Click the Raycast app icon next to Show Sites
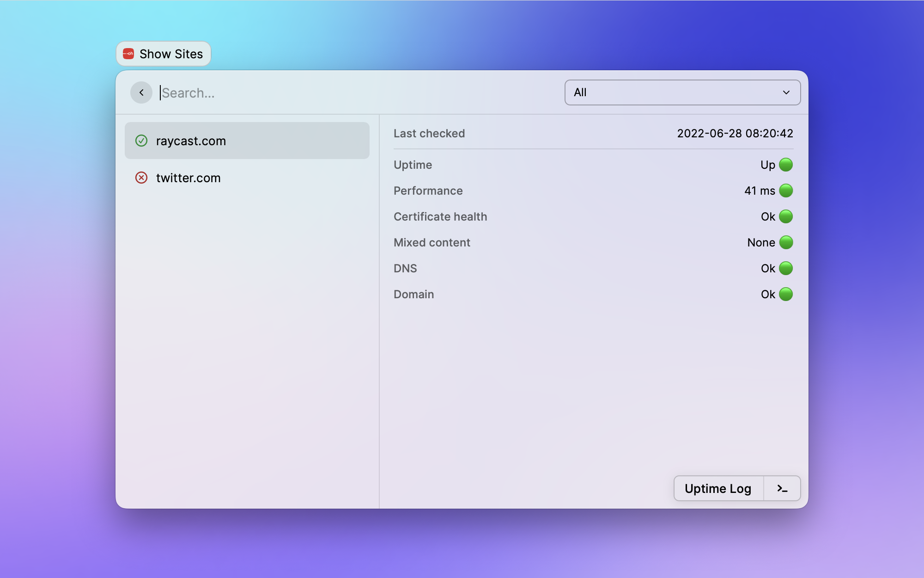Viewport: 924px width, 578px height. click(128, 54)
